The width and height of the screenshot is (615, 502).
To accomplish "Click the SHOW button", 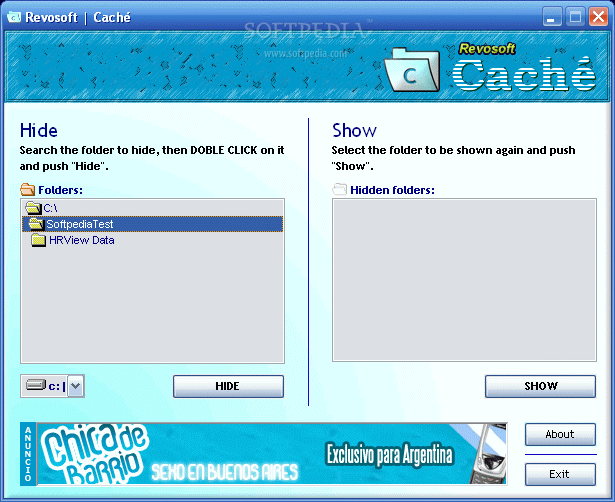I will [x=540, y=386].
